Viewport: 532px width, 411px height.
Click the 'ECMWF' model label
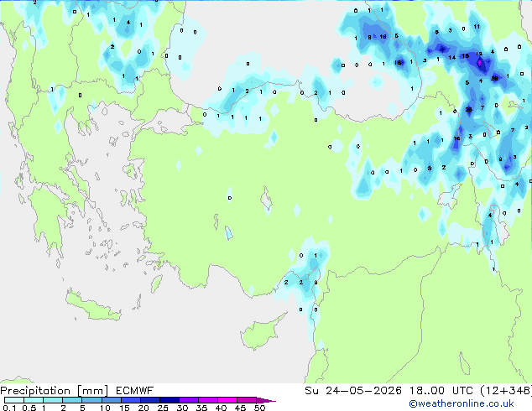(x=135, y=391)
